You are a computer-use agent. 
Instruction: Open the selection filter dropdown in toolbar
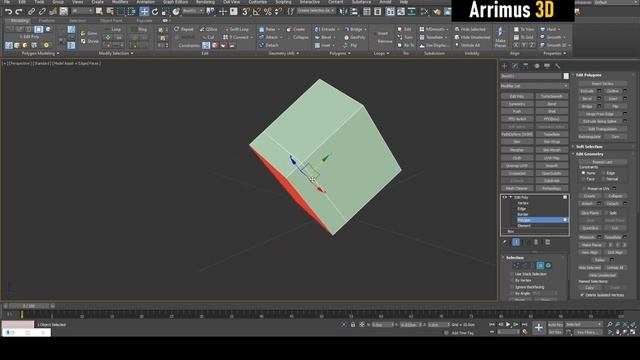(x=82, y=11)
